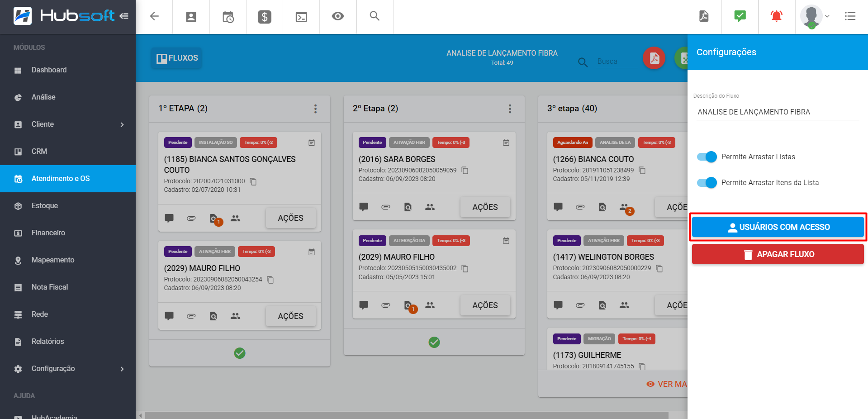Open document search icon on BIANCA SANTOS card
The width and height of the screenshot is (868, 419).
pos(213,219)
